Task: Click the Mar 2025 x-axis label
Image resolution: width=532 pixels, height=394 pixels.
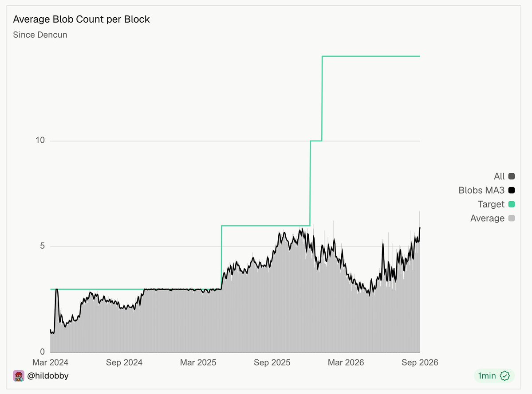Action: pos(198,363)
